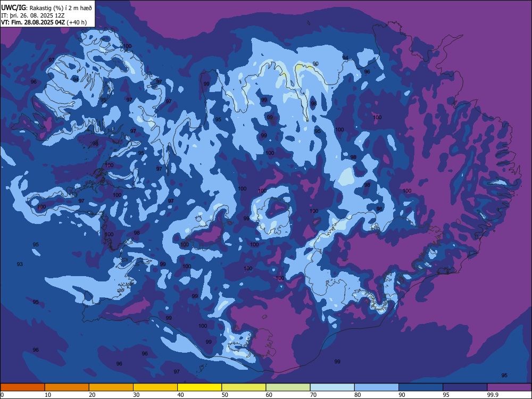532x399 pixels.
Task: Click the 80–90 light blue legend swatch
Action: (377, 387)
